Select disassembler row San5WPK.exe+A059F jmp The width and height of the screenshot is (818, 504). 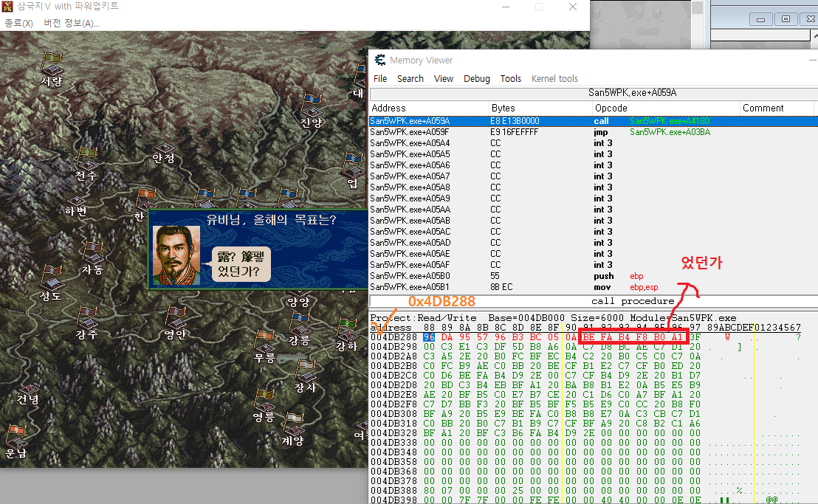(594, 132)
